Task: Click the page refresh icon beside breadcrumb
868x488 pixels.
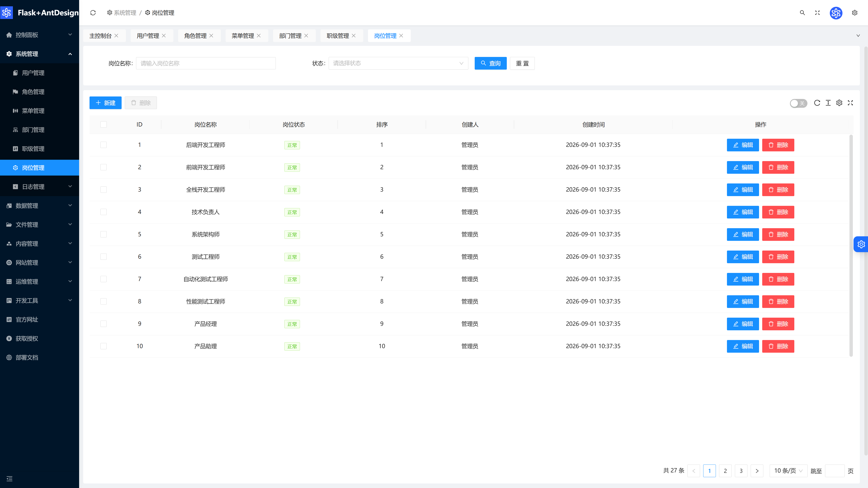Action: click(93, 13)
